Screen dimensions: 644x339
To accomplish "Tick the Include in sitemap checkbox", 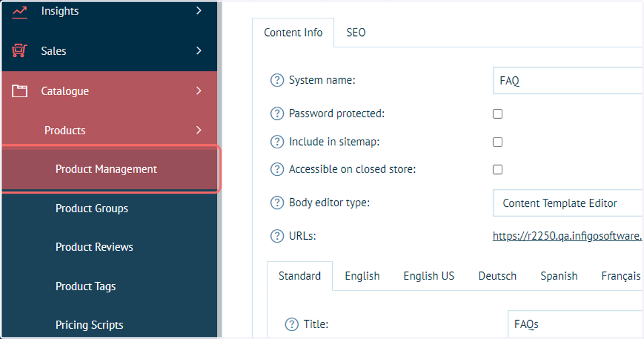I will (497, 142).
